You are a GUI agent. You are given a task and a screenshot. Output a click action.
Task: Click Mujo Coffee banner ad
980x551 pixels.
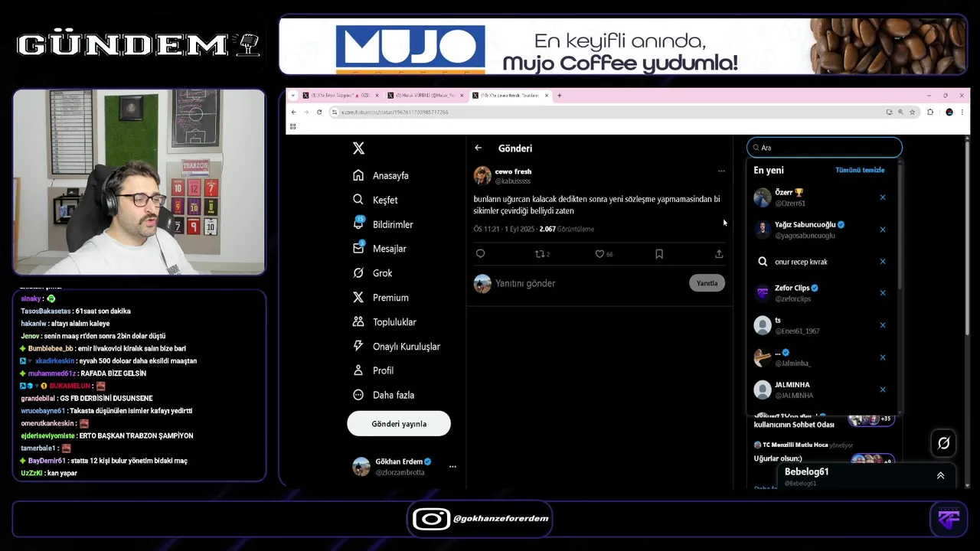[623, 46]
